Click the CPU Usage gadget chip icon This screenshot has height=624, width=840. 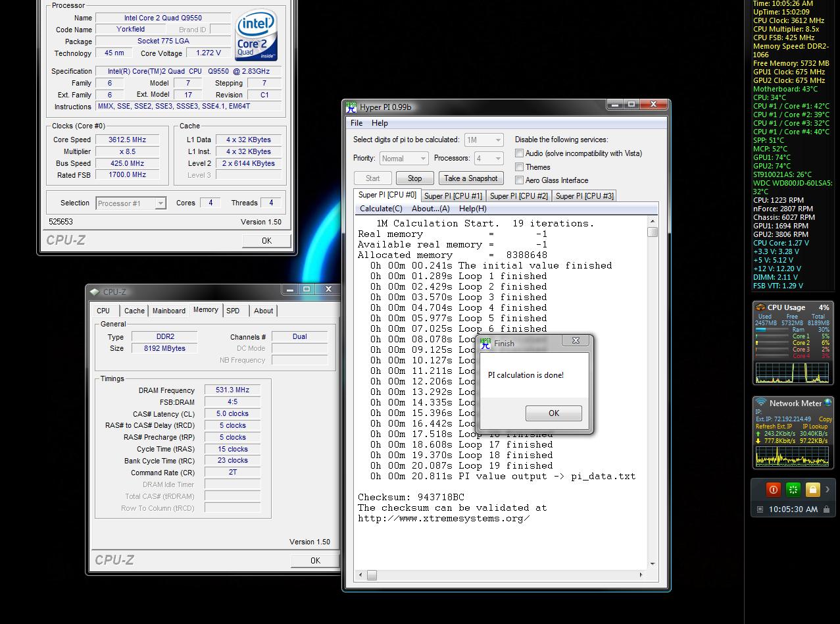click(x=760, y=307)
